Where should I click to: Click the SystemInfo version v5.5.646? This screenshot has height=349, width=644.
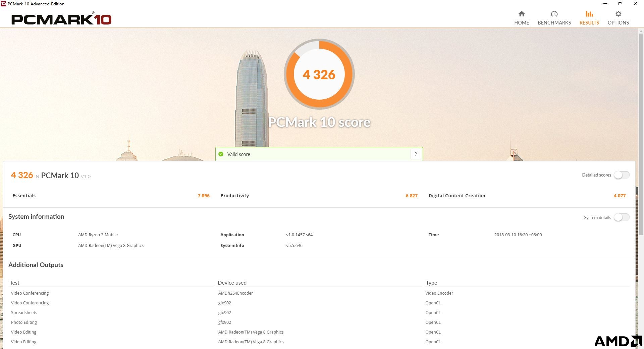tap(294, 245)
